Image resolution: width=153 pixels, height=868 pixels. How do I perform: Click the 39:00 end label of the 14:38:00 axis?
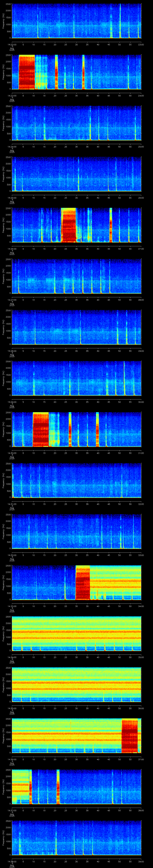tap(141, 861)
